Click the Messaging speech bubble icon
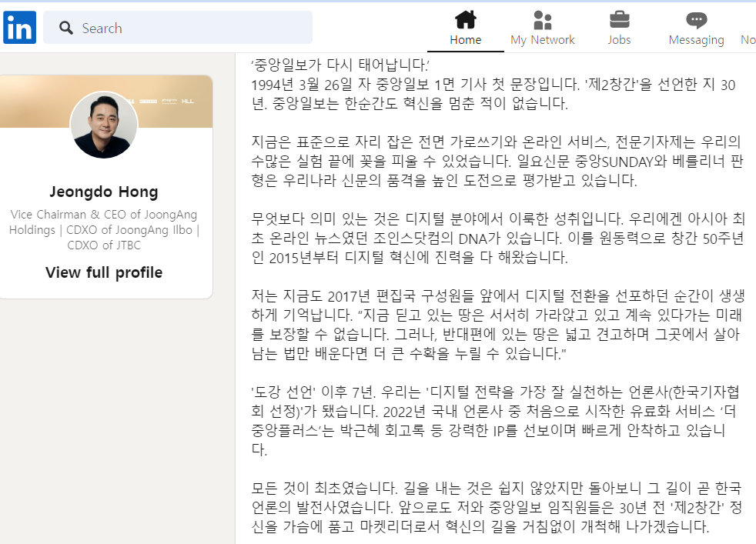Screen dimensions: 756x544 (696, 20)
